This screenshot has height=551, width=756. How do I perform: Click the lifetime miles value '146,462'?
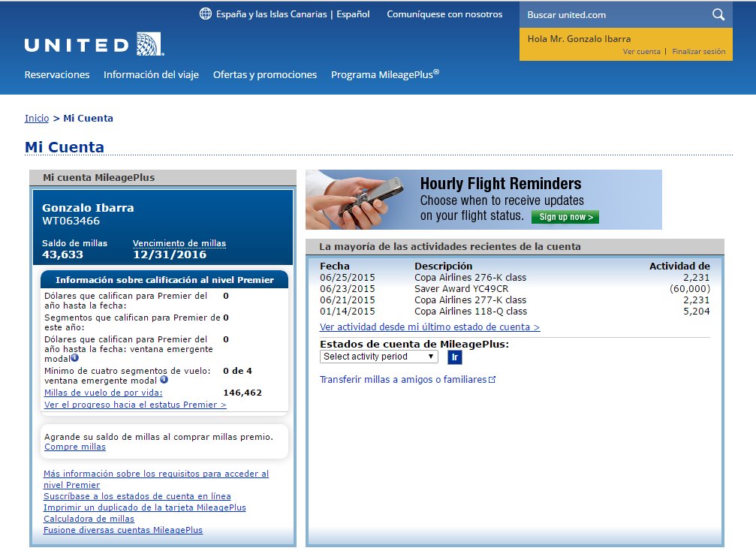pos(242,393)
